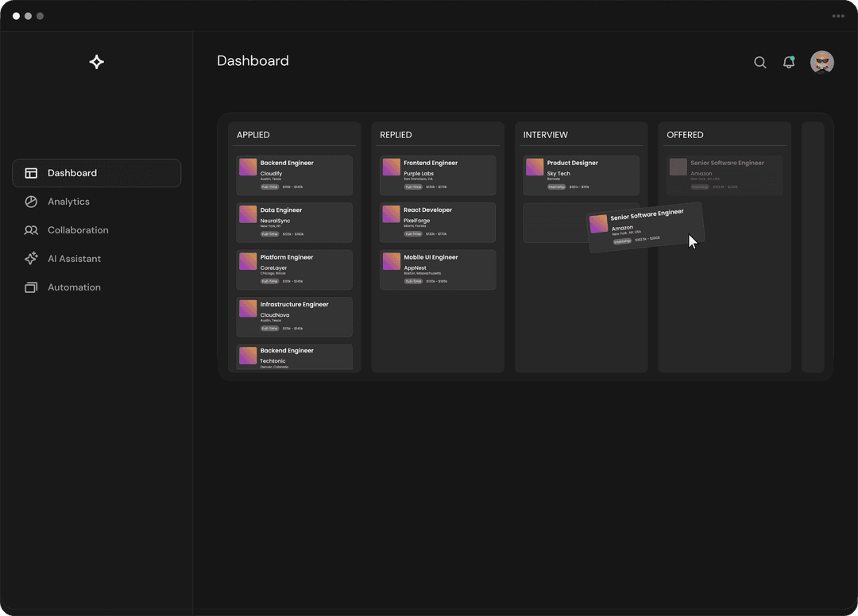Open the Collaboration label in the sidebar
The width and height of the screenshot is (858, 616).
coord(78,230)
